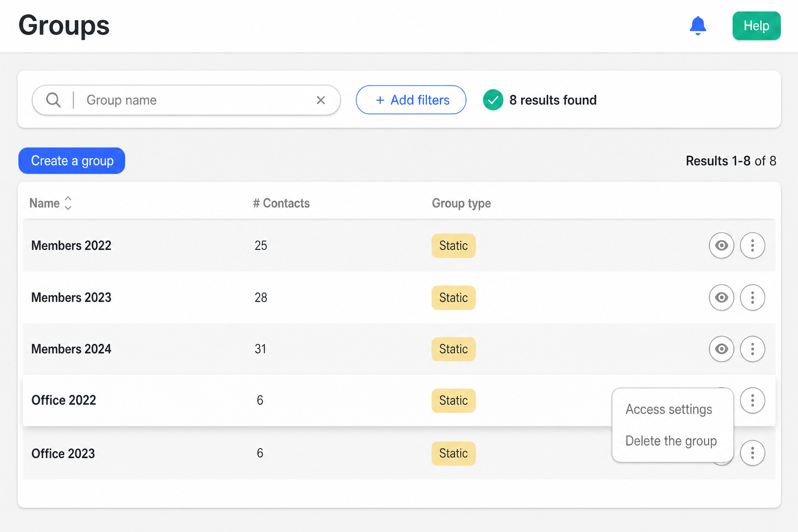Open three-dot menu for Office 2023
The height and width of the screenshot is (532, 798).
tap(752, 453)
